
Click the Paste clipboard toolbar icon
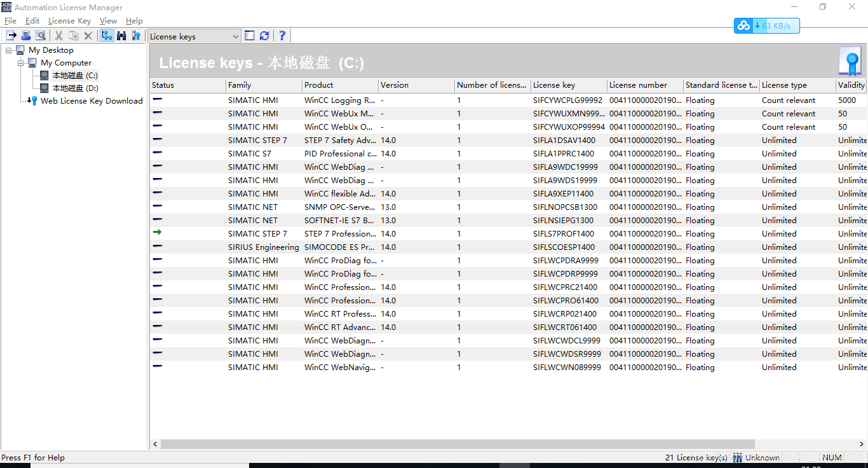74,36
